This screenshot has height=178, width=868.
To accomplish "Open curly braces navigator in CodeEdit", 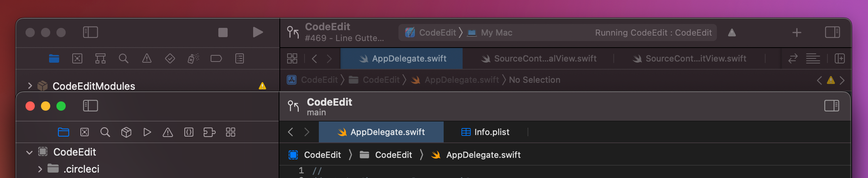I will (x=189, y=132).
